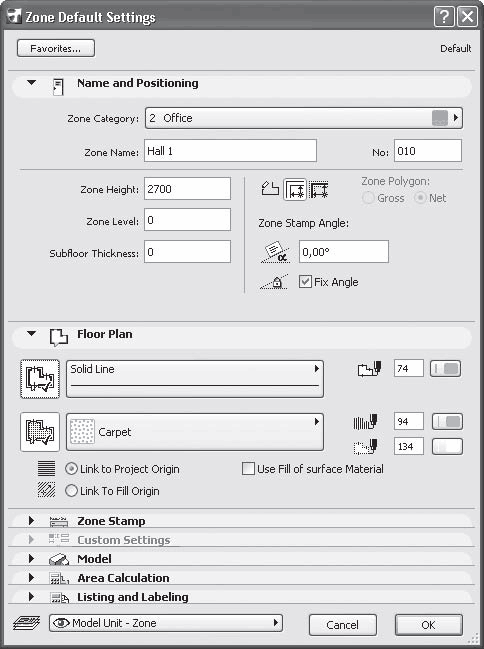Toggle the zone outline line type icon
Image resolution: width=484 pixels, height=649 pixels.
40,379
